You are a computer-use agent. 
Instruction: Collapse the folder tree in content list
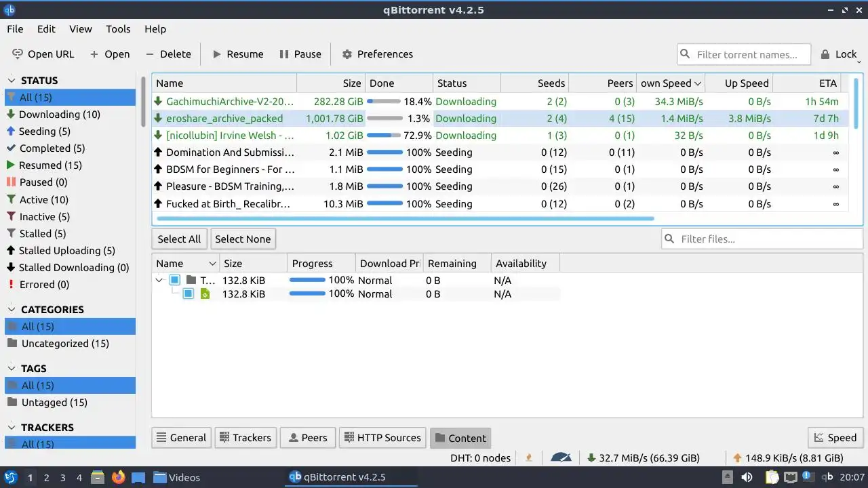pos(159,280)
